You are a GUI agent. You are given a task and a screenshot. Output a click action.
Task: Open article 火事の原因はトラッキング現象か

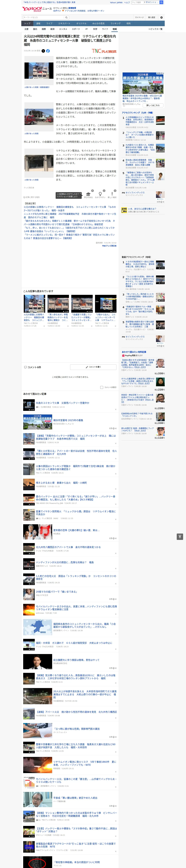(x=75, y=467)
